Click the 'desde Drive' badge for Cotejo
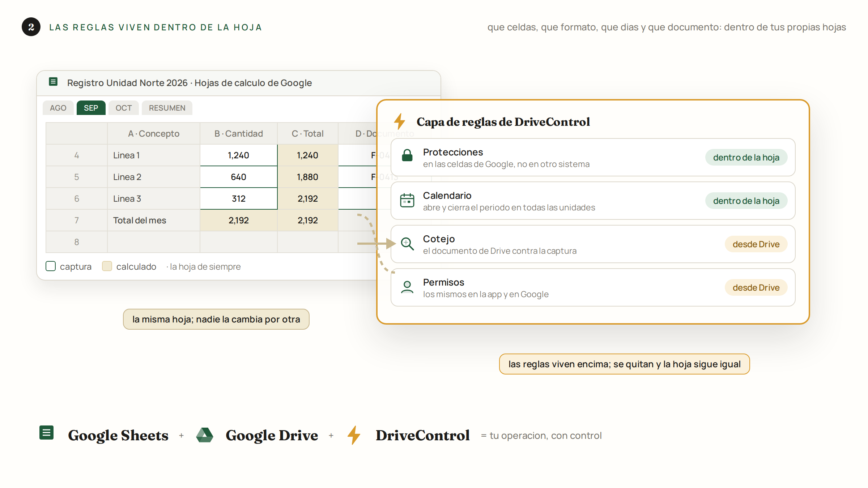Screen dimensions: 868x488 (756, 244)
